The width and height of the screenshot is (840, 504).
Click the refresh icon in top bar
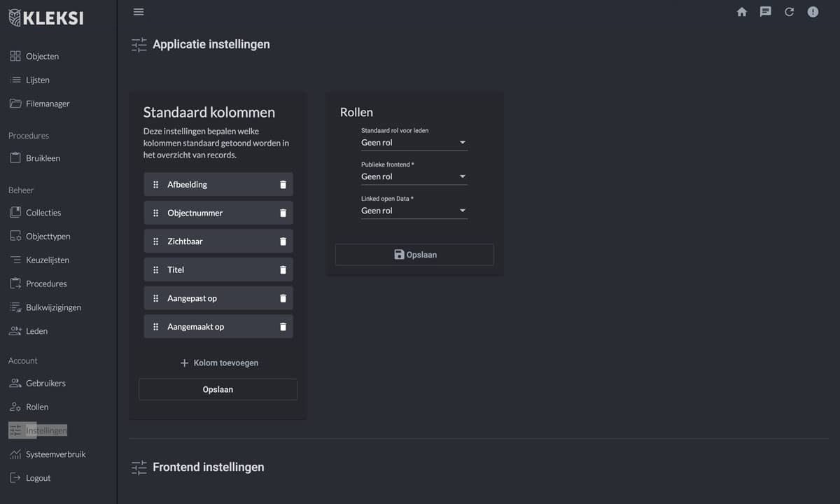pyautogui.click(x=789, y=12)
